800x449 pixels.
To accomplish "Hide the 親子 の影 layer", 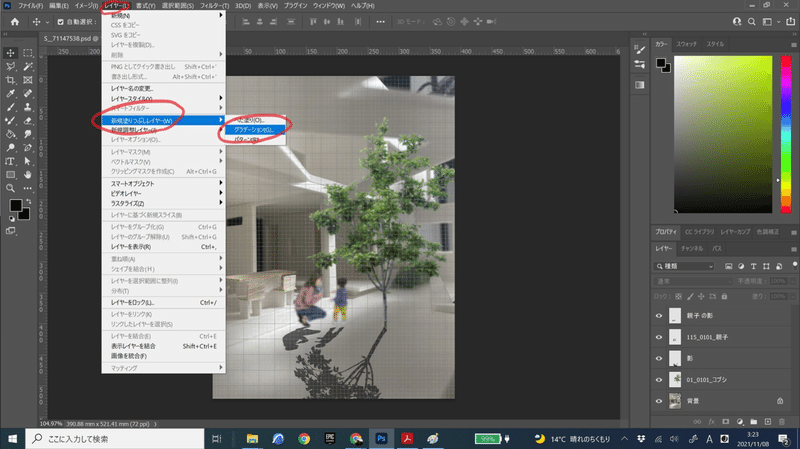I will [x=659, y=316].
